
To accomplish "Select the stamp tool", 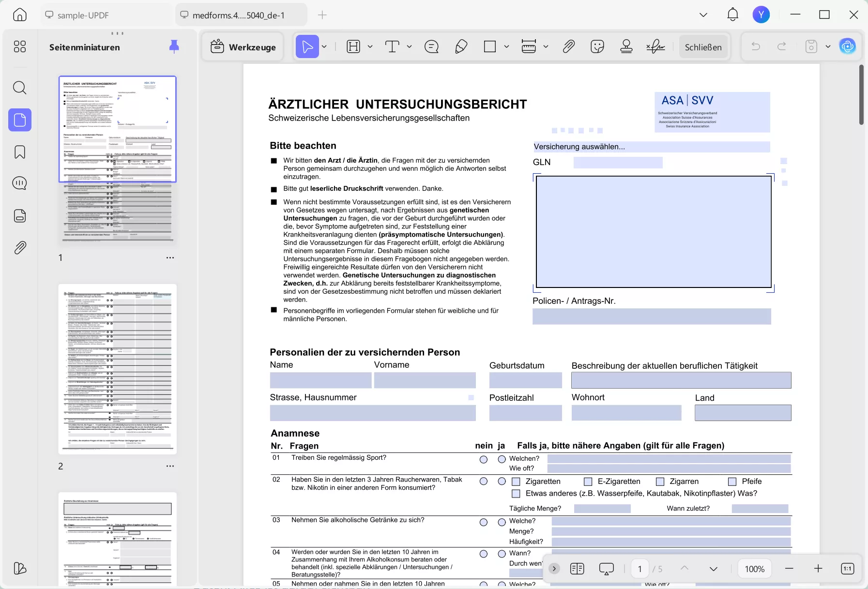I will point(626,46).
